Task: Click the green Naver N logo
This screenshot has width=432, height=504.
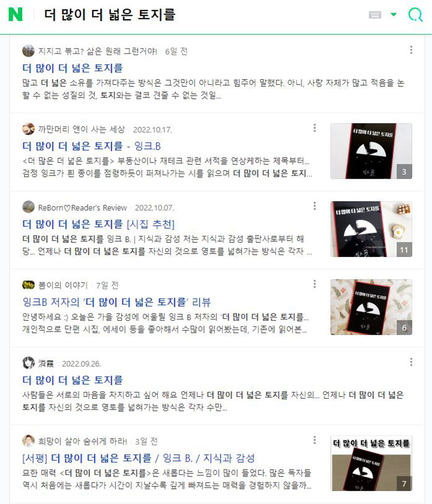Action: click(15, 15)
